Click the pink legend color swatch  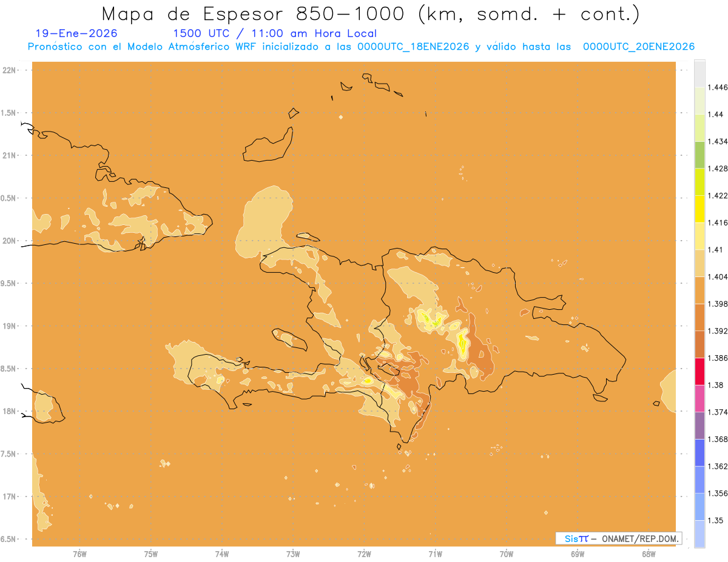(699, 399)
